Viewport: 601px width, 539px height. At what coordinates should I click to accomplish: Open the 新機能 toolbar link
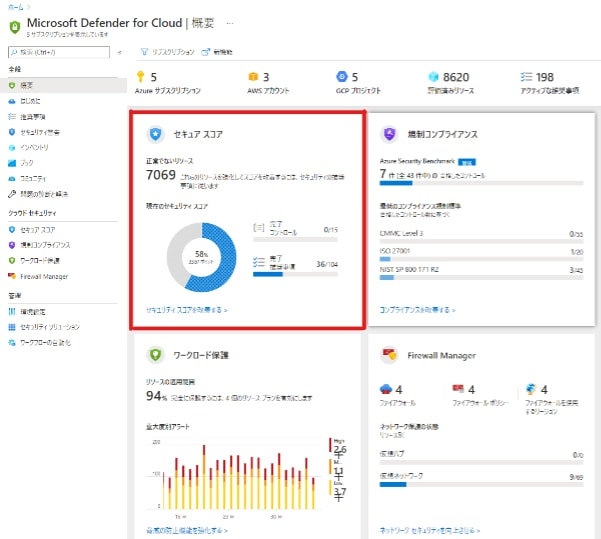tap(217, 52)
